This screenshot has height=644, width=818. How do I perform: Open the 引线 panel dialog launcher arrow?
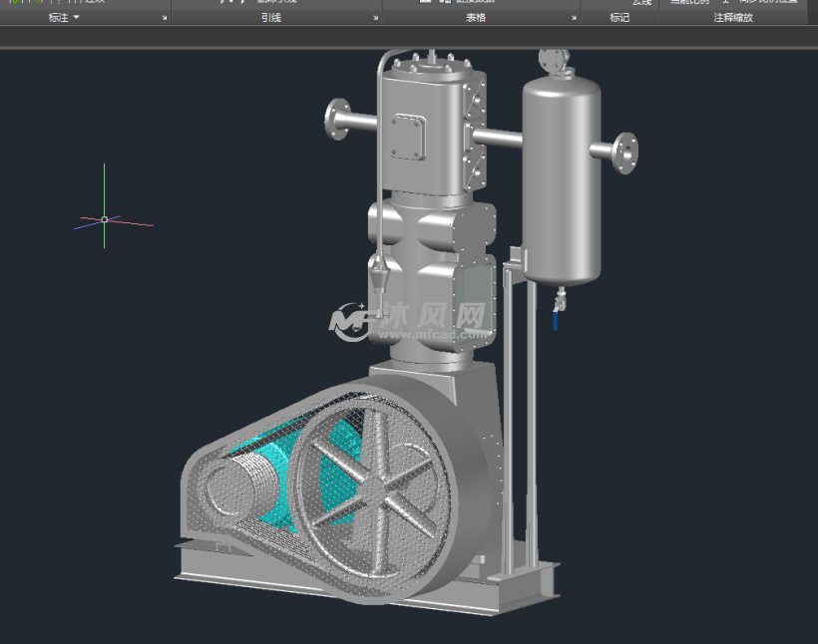[376, 18]
